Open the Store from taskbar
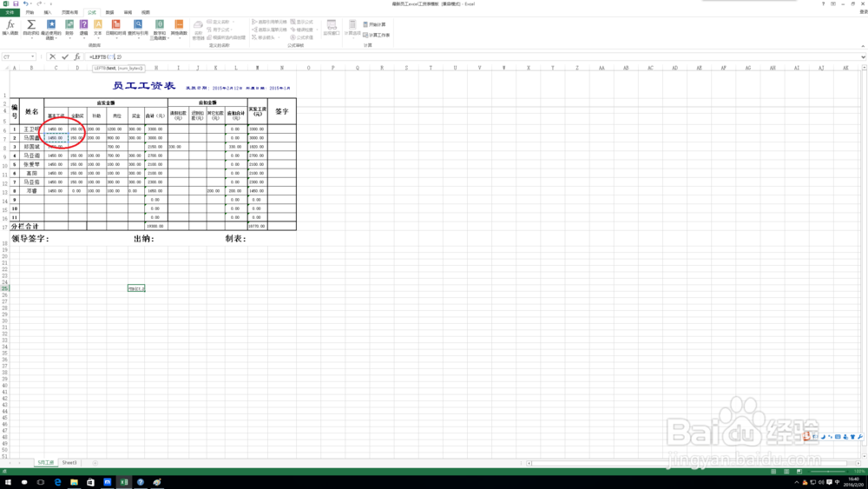 pyautogui.click(x=91, y=482)
